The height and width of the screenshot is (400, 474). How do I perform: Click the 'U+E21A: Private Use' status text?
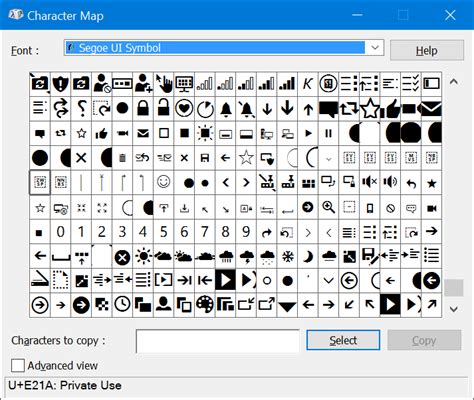(65, 385)
